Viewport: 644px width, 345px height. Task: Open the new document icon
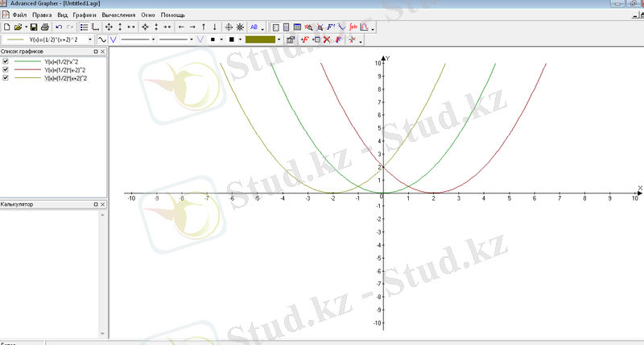click(6, 27)
